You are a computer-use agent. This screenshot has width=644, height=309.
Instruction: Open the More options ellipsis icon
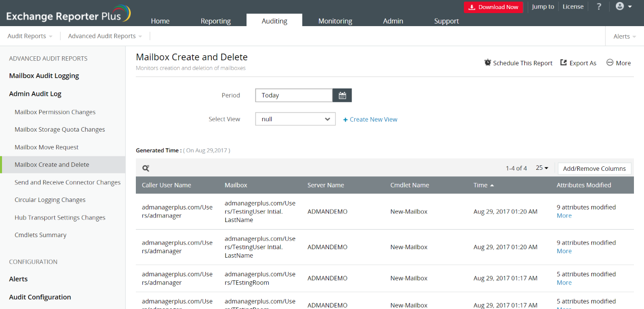click(x=610, y=63)
